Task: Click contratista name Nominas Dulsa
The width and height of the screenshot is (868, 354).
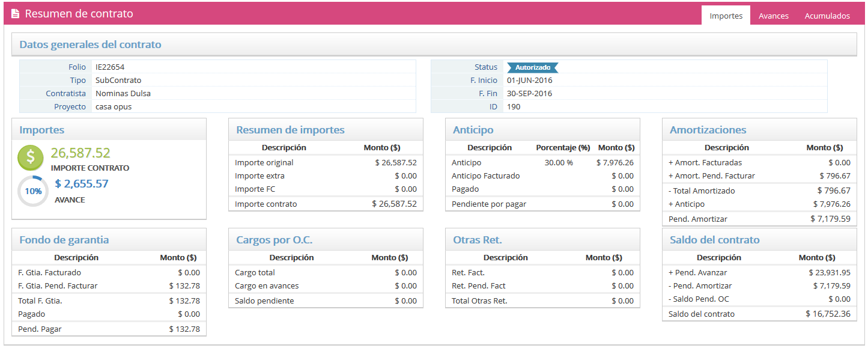Action: (123, 93)
